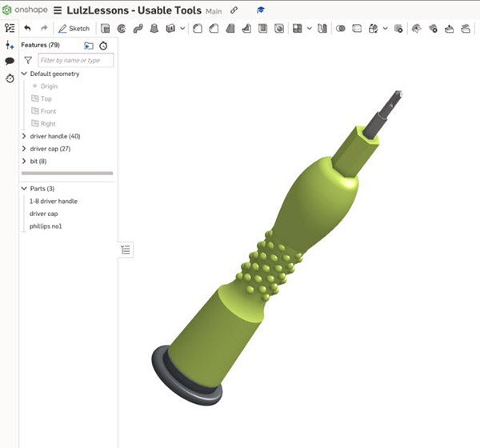Expand the bit (8) folder
480x448 pixels.
[24, 161]
